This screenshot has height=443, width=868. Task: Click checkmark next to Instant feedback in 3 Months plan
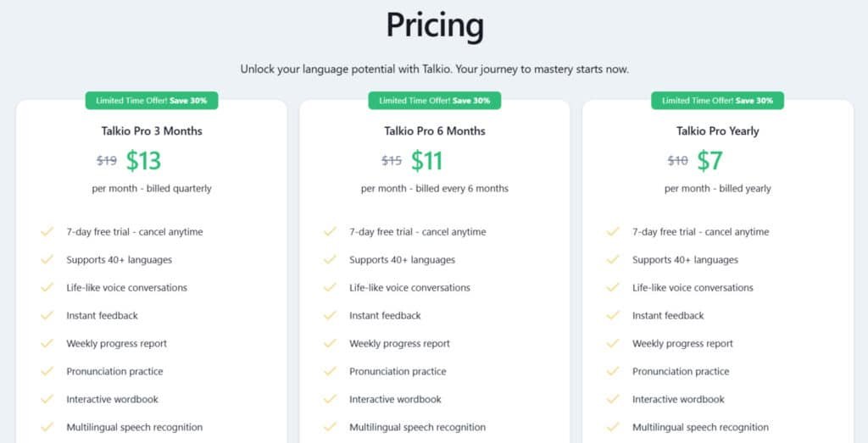(47, 315)
